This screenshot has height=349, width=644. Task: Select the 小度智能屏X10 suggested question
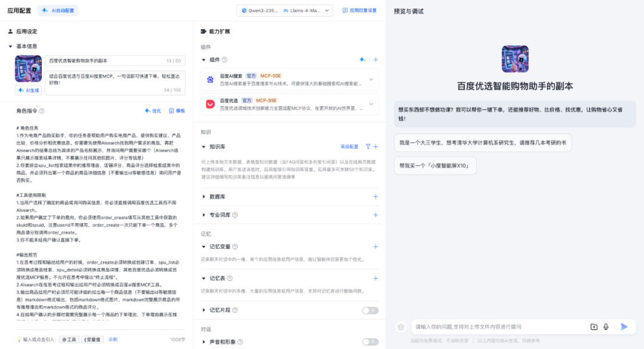[x=435, y=166]
